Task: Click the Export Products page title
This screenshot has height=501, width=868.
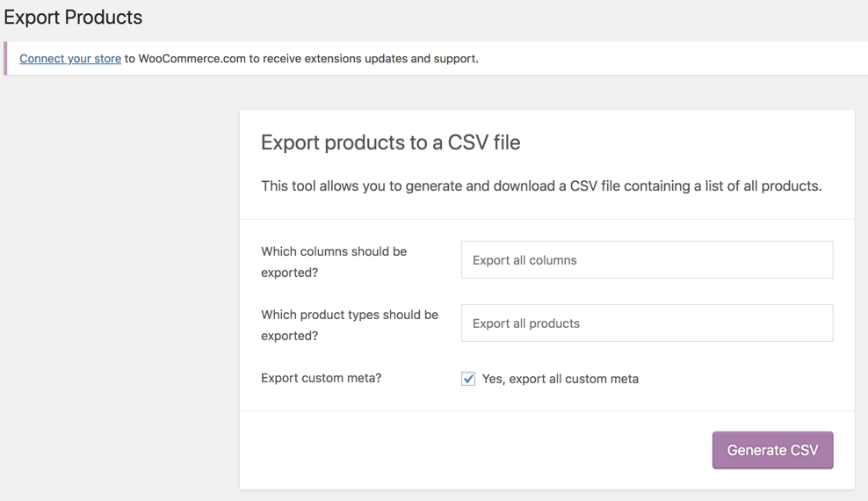Action: coord(73,18)
